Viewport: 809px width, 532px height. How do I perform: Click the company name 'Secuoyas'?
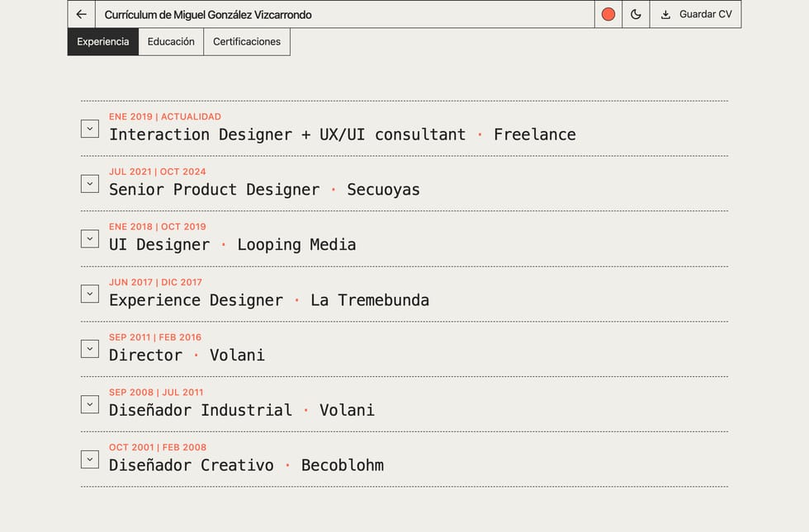pos(383,190)
